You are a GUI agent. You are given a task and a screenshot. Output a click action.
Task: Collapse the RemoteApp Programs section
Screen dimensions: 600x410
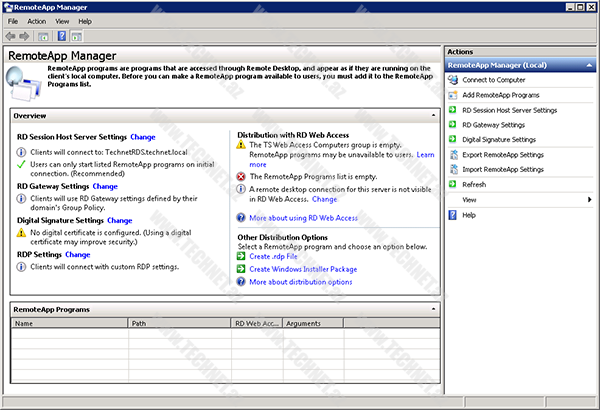pos(433,310)
